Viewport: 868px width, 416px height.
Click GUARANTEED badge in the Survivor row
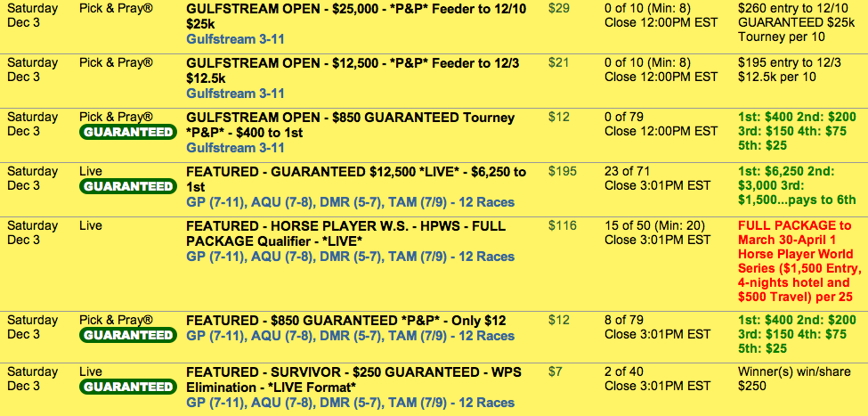click(127, 387)
